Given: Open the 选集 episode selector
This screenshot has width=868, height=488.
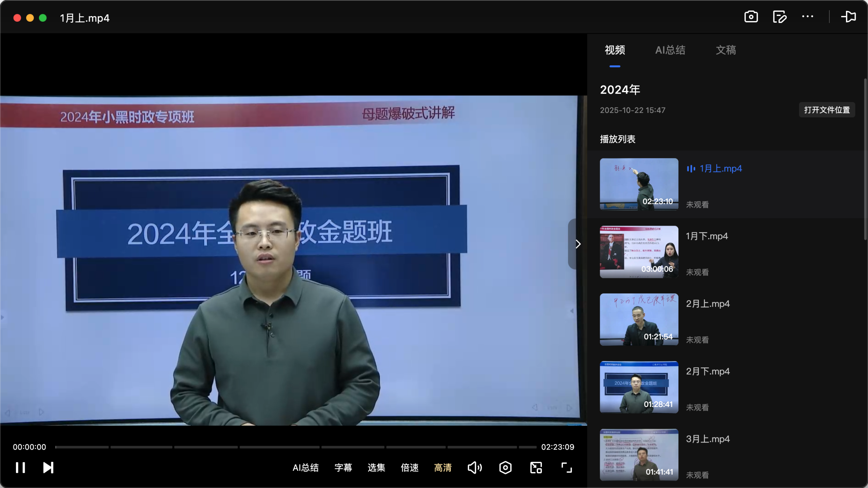Looking at the screenshot, I should pos(376,468).
